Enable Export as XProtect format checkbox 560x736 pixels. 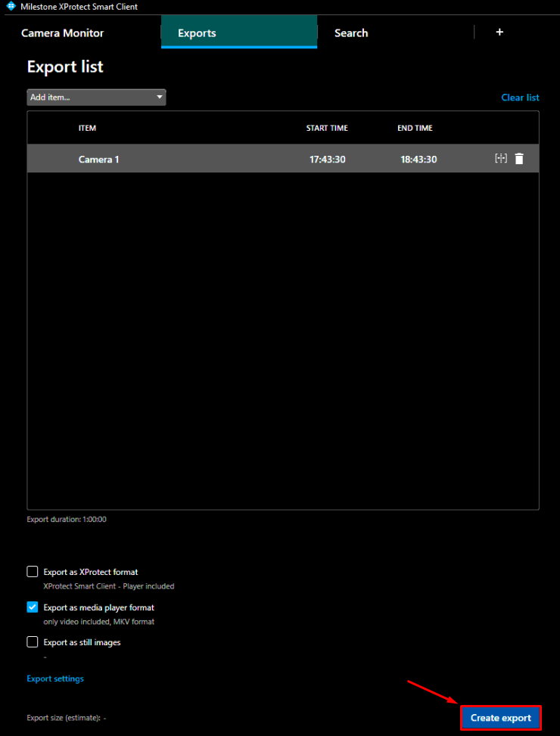33,572
